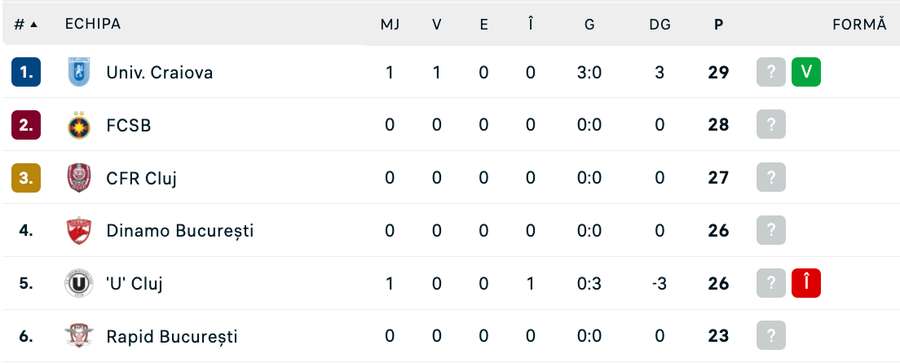Click the Rapid București eagle crest
Image resolution: width=900 pixels, height=364 pixels.
(79, 336)
